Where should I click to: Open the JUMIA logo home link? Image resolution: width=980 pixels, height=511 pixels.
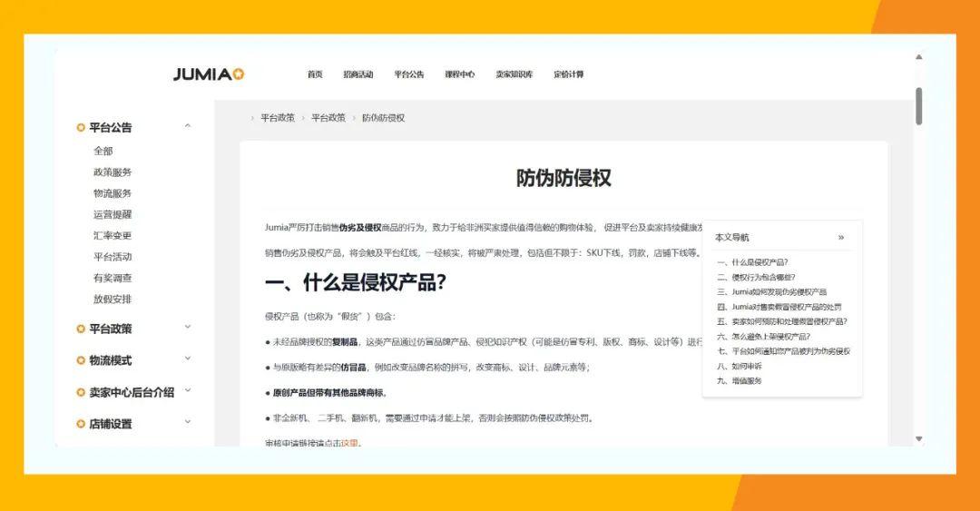(x=209, y=74)
